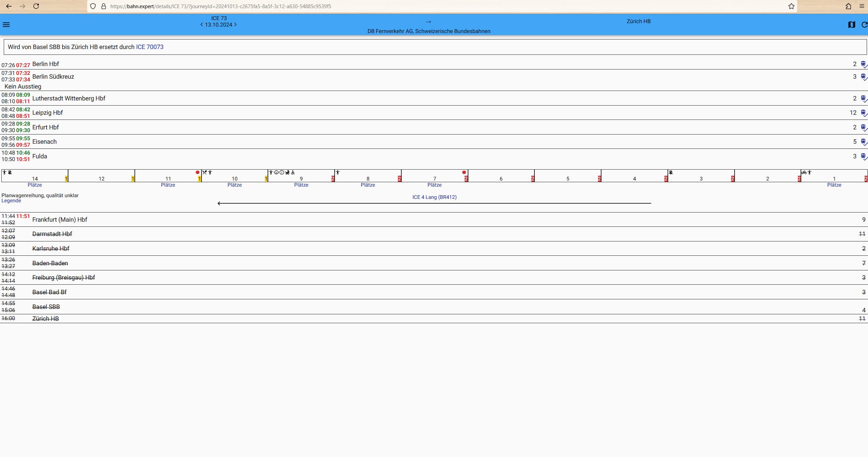Open Plätze seat map for coach 14

[x=35, y=185]
